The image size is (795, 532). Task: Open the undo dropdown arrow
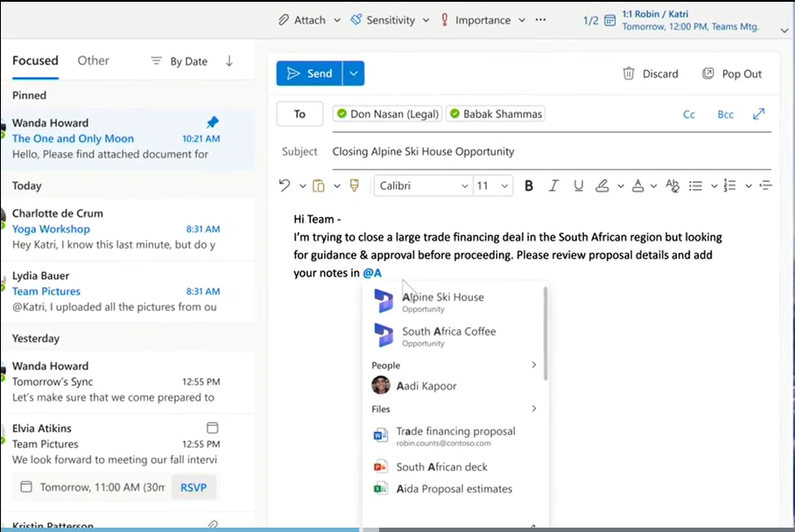point(303,186)
